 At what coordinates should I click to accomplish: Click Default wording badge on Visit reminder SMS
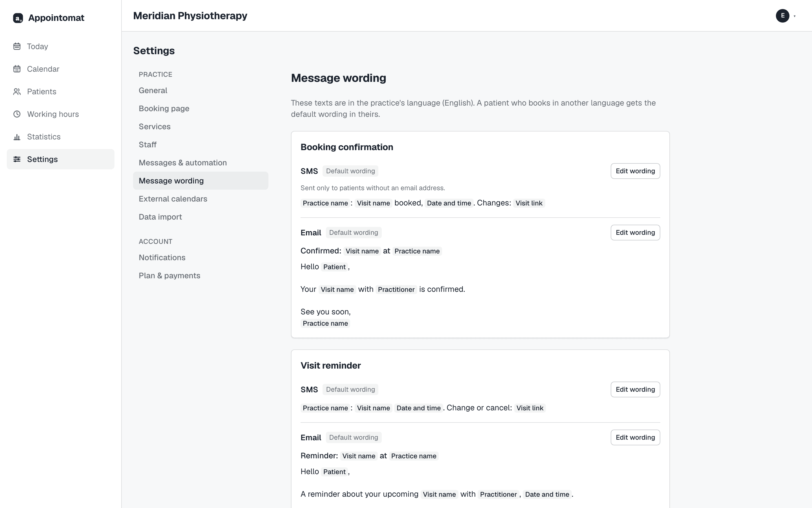pyautogui.click(x=350, y=389)
